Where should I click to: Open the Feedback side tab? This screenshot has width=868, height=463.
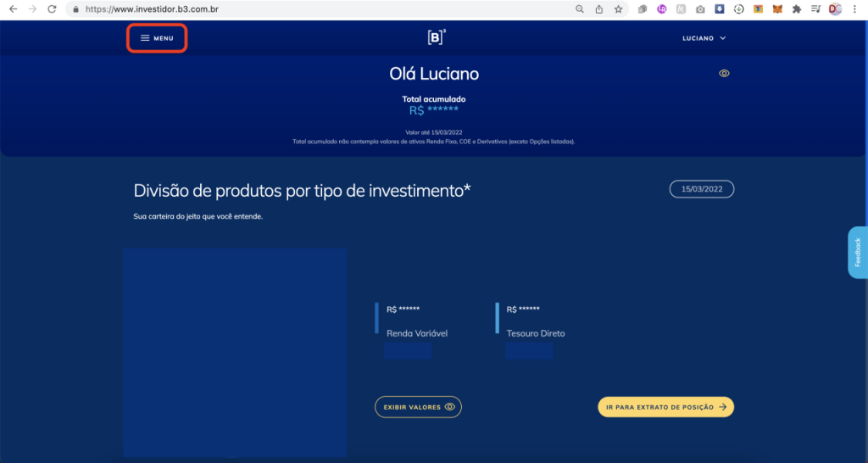pyautogui.click(x=858, y=252)
